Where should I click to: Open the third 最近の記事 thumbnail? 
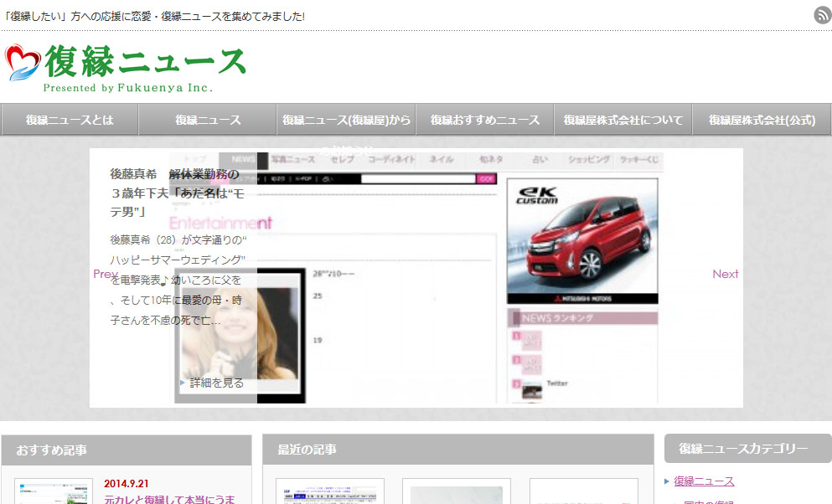tap(583, 491)
